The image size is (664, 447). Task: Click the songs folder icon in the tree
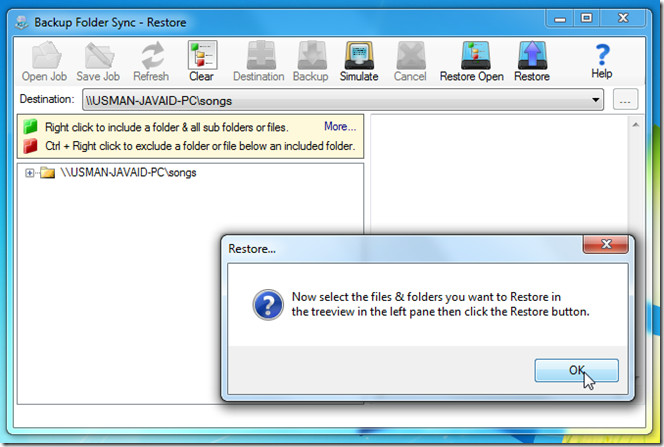coord(47,173)
